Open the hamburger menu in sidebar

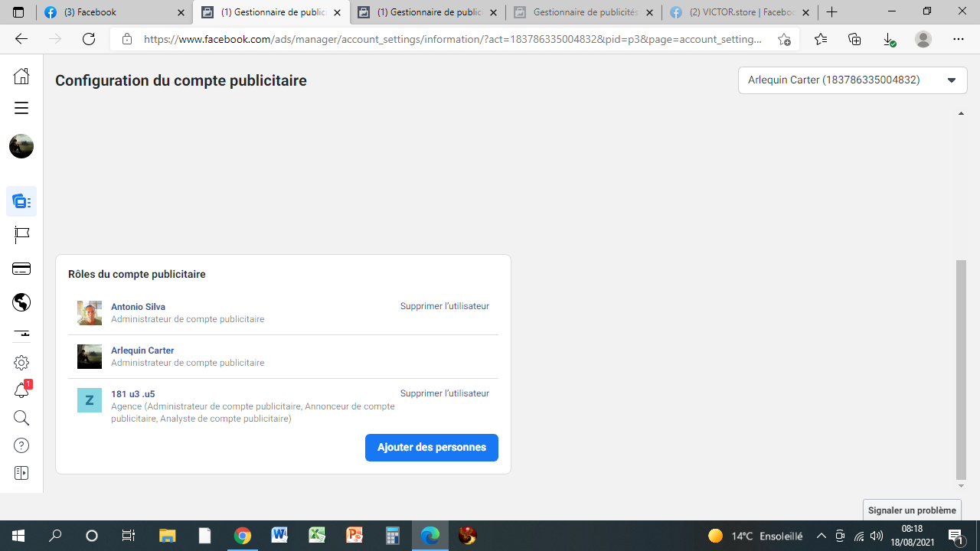point(21,108)
